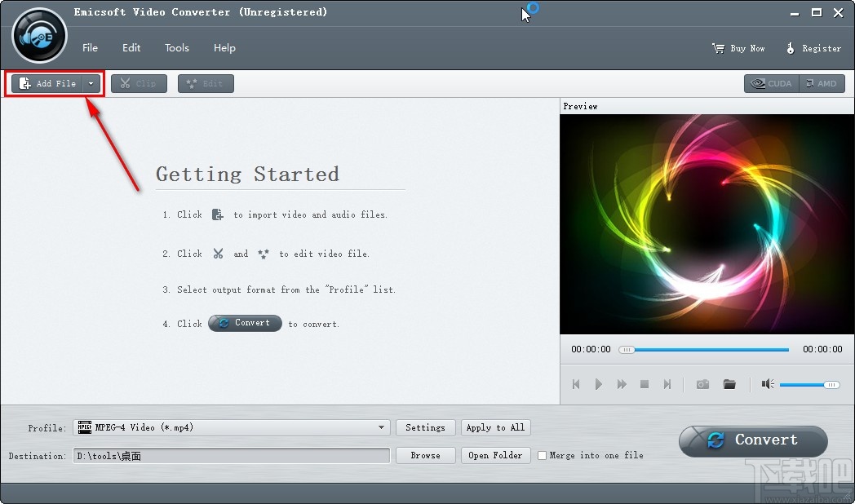Image resolution: width=855 pixels, height=504 pixels.
Task: Click the Open Folder button
Action: [495, 456]
